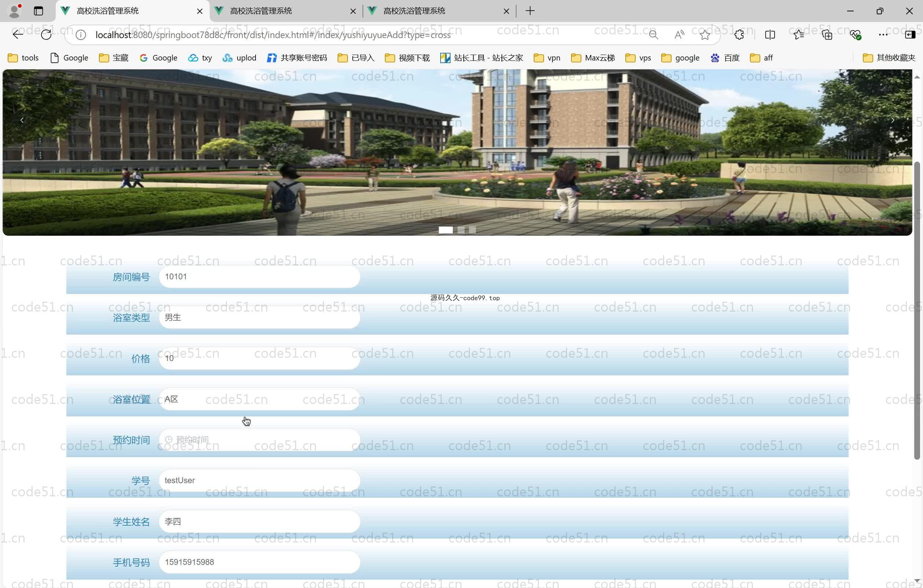This screenshot has width=923, height=588.
Task: Select the first carousel indicator
Action: [446, 230]
